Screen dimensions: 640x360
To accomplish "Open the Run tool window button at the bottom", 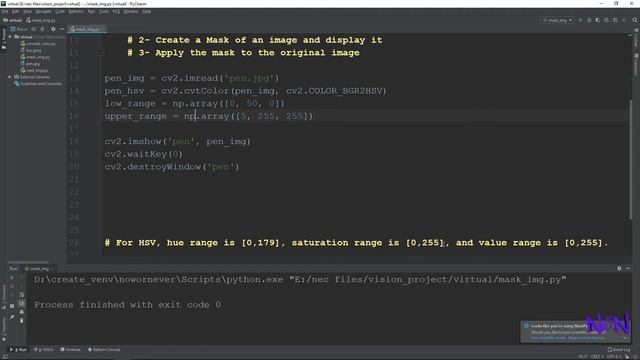I will (x=19, y=349).
